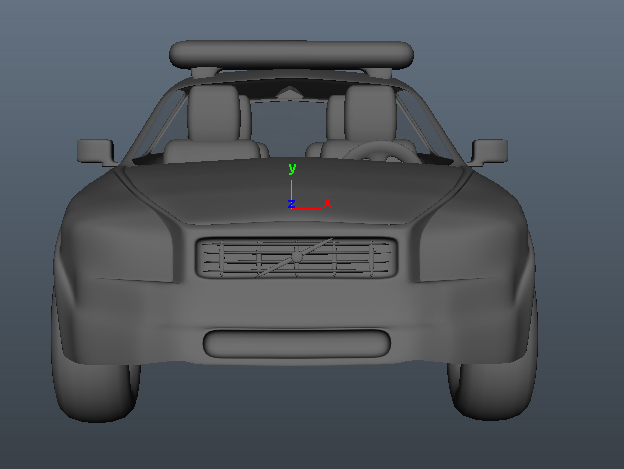
Task: Click the car's left-side wing mirror
Action: tap(97, 150)
